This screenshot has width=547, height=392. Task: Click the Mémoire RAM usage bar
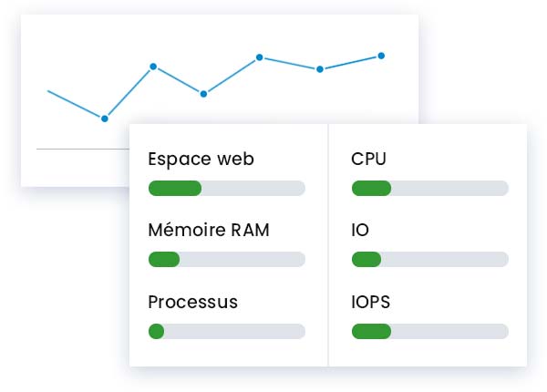(226, 260)
